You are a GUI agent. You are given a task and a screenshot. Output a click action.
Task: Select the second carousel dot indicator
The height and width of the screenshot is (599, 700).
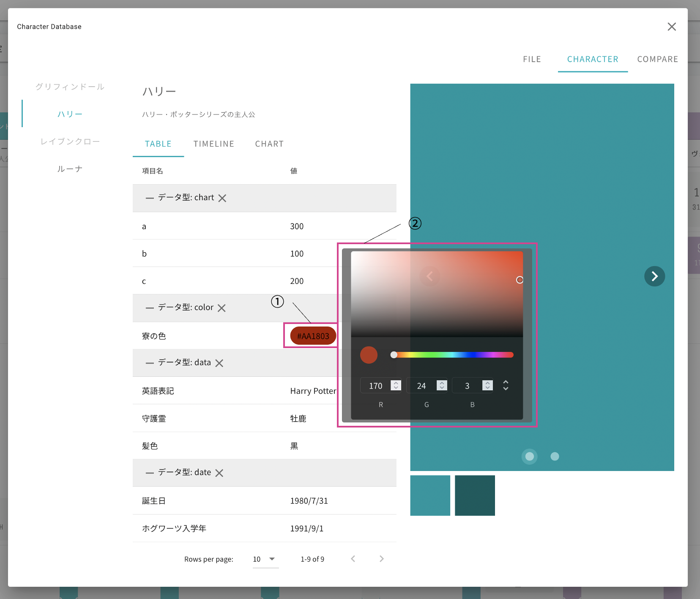click(x=555, y=457)
